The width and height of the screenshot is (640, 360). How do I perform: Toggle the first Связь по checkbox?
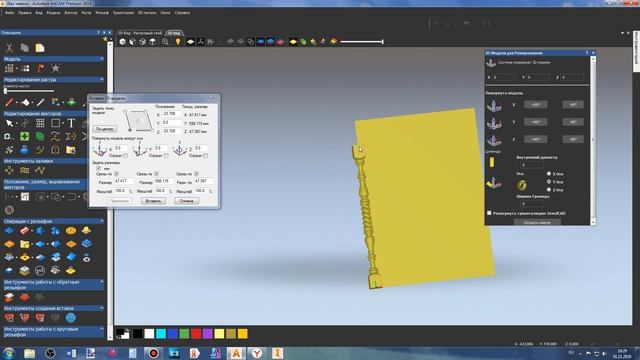pyautogui.click(x=116, y=174)
